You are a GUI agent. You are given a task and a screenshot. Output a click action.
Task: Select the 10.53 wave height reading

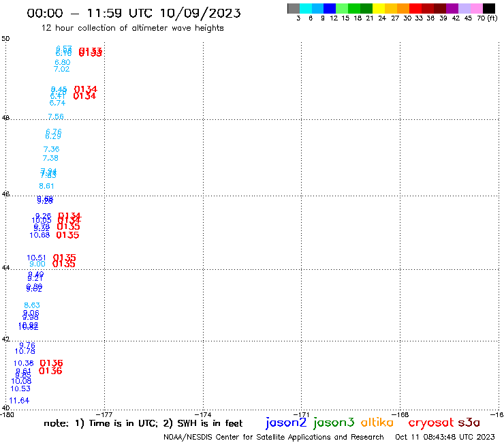click(20, 388)
